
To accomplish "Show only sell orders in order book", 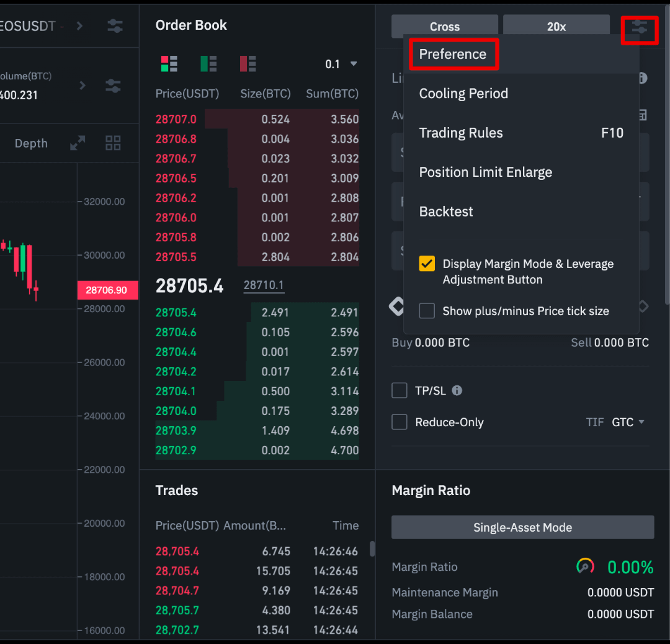I will tap(248, 63).
